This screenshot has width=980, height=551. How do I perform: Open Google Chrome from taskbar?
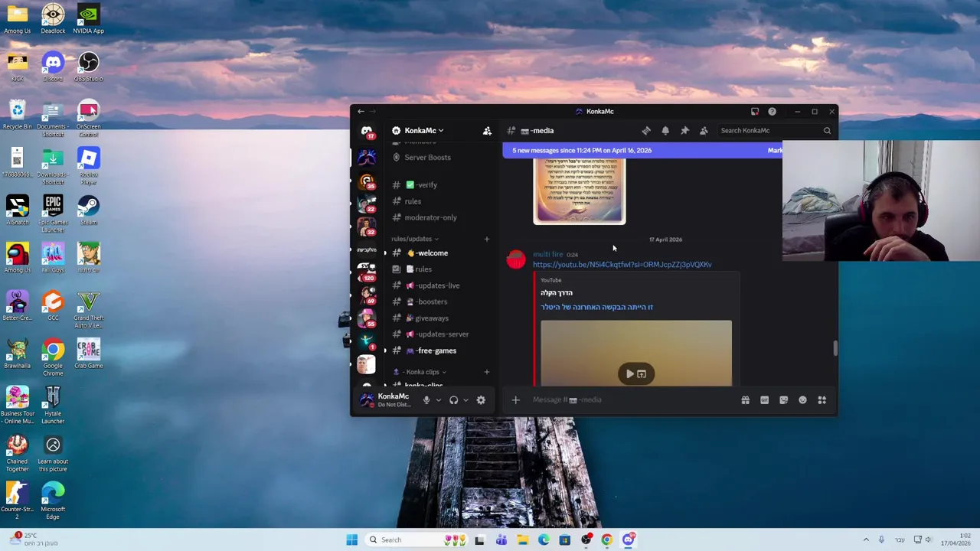point(606,540)
